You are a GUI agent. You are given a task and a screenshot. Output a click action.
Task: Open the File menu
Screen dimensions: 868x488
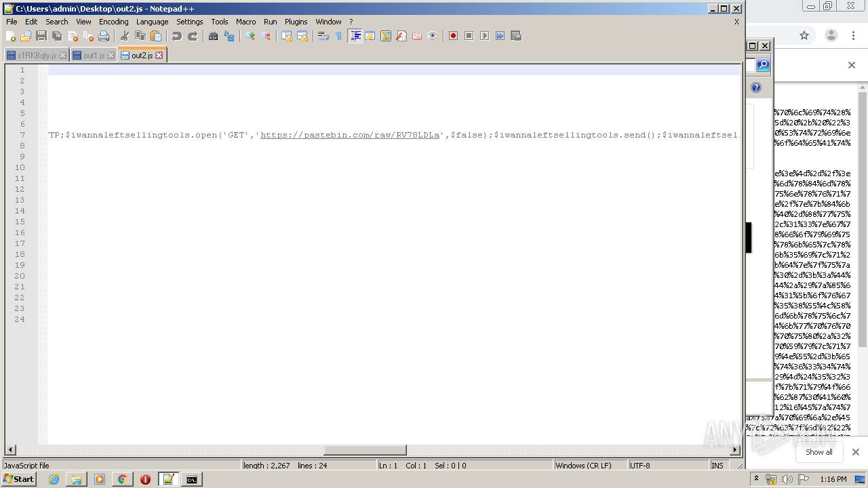point(12,22)
